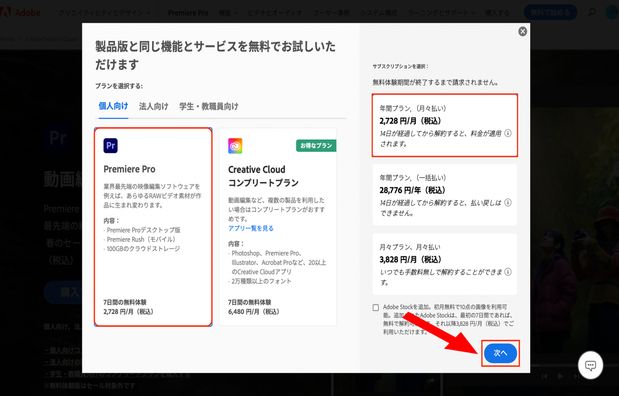Viewport: 619px width, 396px height.
Task: Click the search magnifier in page header
Action: click(592, 12)
